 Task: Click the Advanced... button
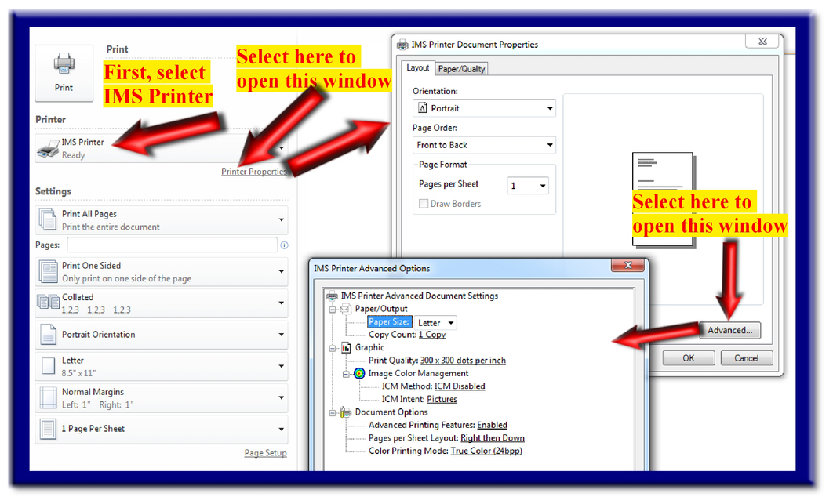(x=730, y=330)
